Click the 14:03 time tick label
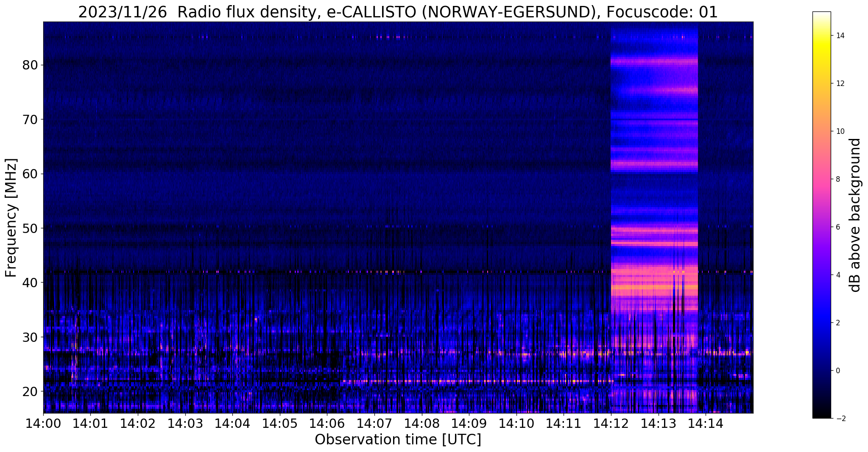This screenshot has width=868, height=452. (x=185, y=423)
